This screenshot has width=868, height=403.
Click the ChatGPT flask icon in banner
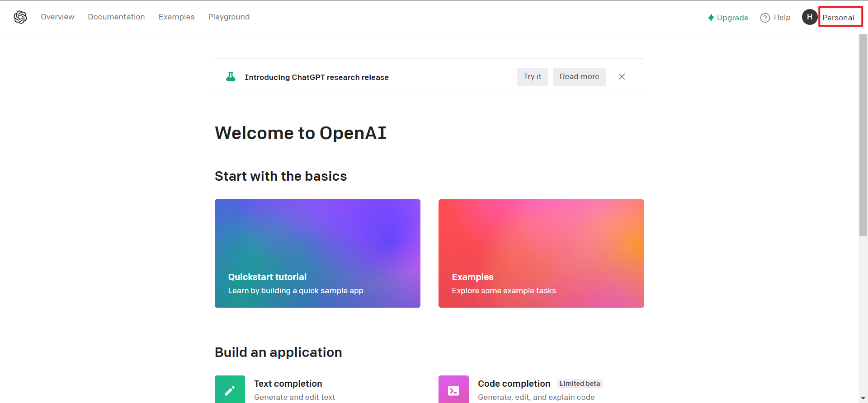pos(231,77)
